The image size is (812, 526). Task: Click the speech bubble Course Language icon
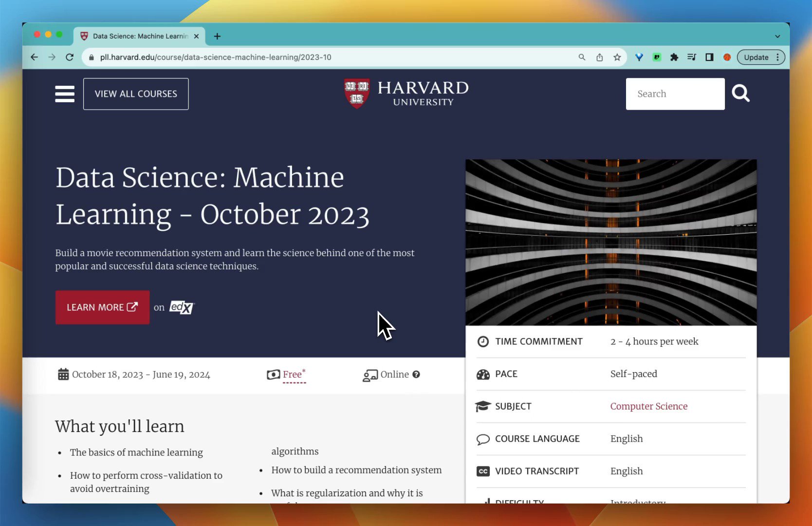(x=483, y=439)
